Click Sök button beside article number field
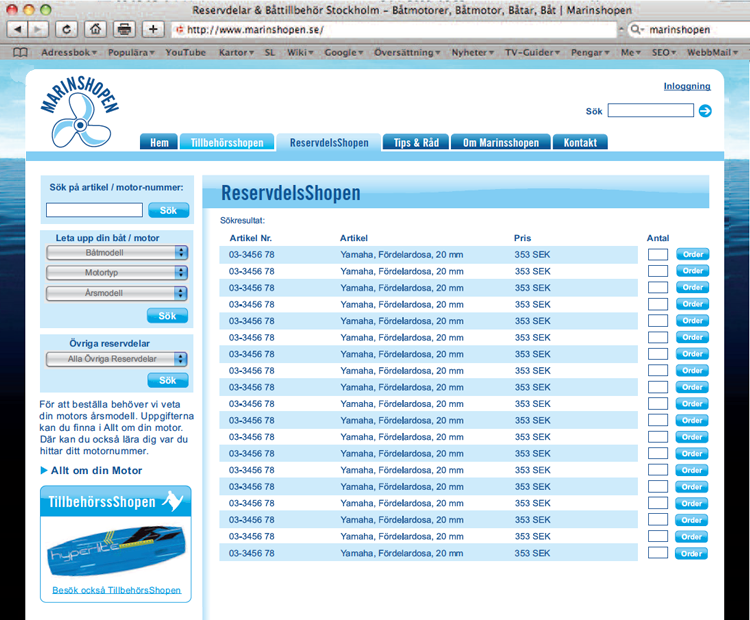This screenshot has height=620, width=750. [168, 210]
